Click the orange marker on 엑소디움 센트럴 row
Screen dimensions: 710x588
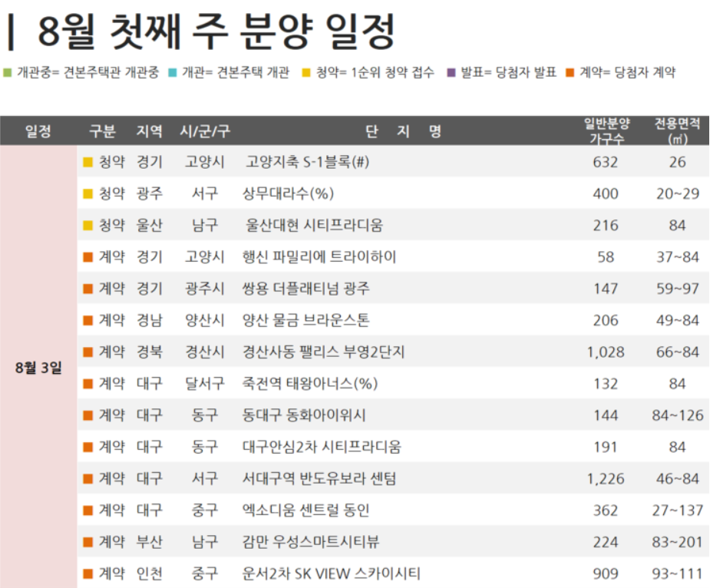[88, 510]
